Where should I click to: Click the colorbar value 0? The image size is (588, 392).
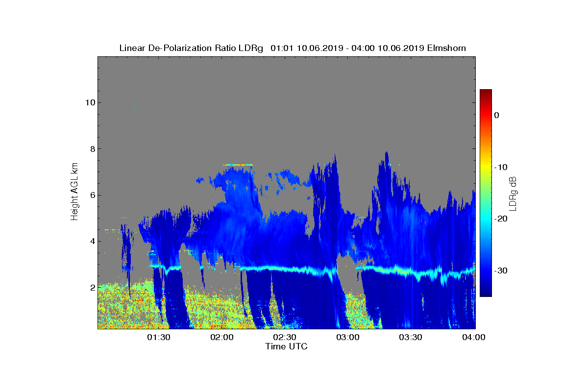[497, 115]
